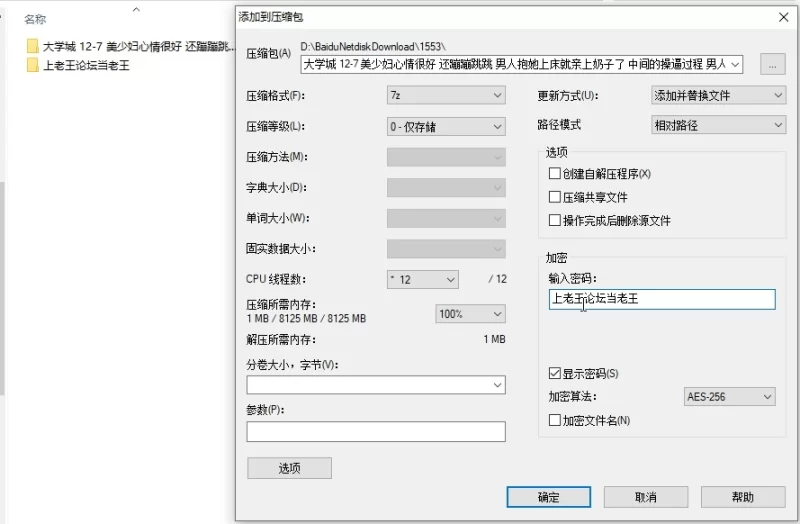
Task: Open the 100% memory usage dropdown
Action: 470,314
